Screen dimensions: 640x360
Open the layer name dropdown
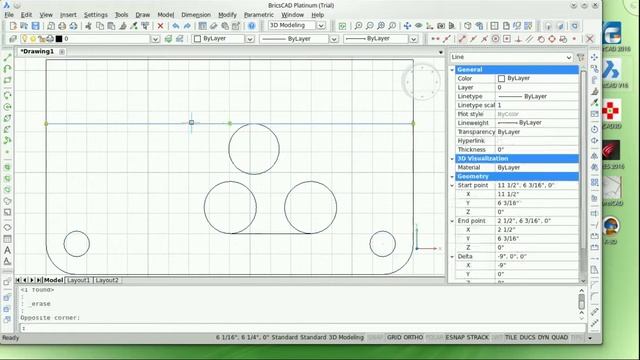coord(155,39)
